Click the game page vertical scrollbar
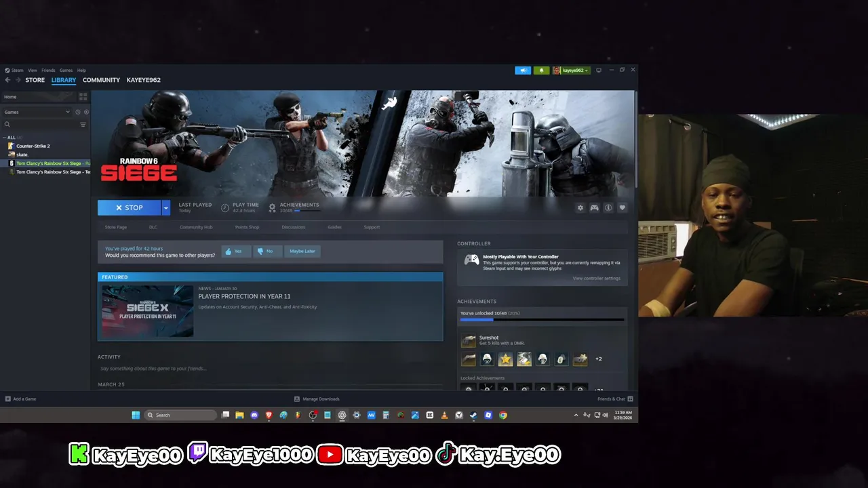Screen dimensions: 868x488 tap(635, 139)
